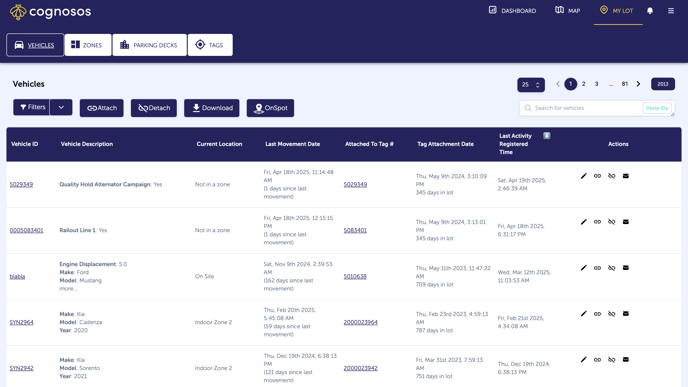Email icon for vehicle 0005083401
The height and width of the screenshot is (387, 688).
[626, 222]
